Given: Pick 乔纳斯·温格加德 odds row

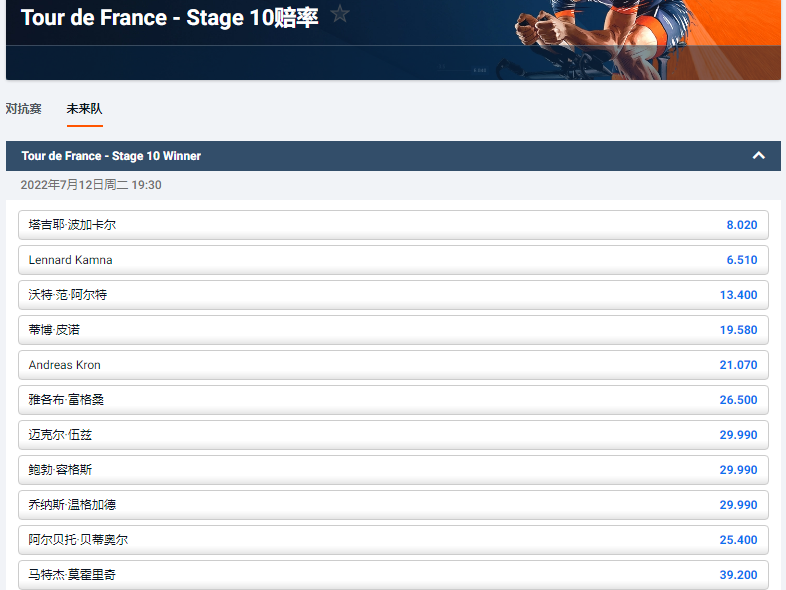Looking at the screenshot, I should 393,505.
